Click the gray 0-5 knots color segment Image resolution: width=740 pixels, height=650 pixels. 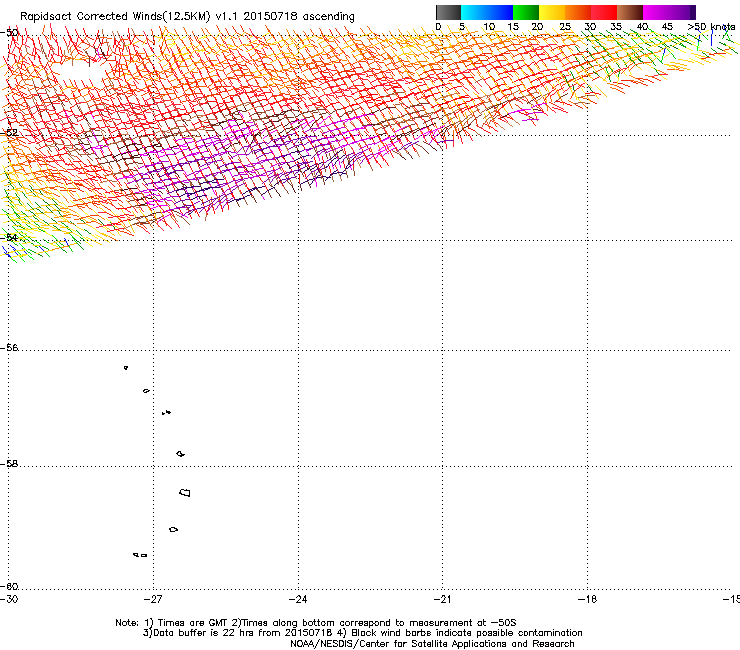(448, 12)
